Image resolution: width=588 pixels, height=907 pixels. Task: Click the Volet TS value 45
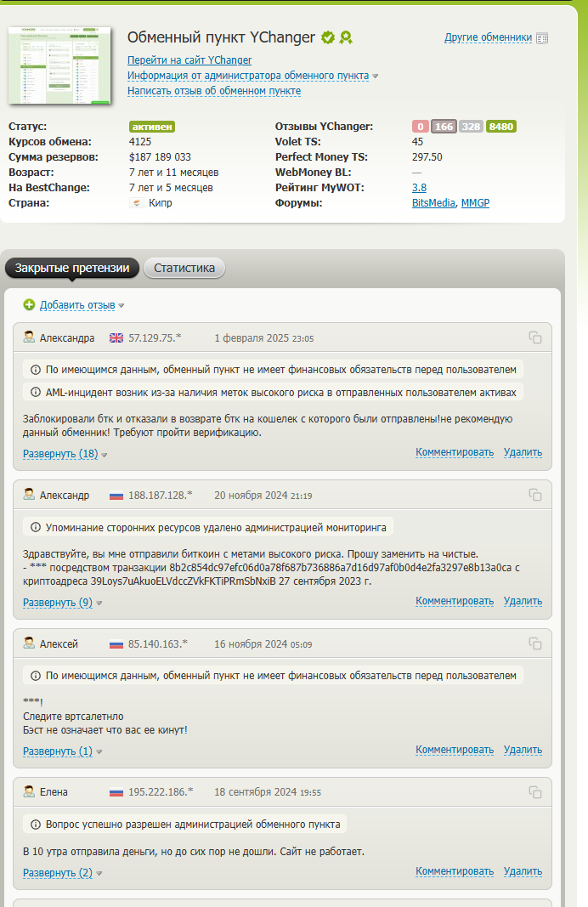(417, 142)
